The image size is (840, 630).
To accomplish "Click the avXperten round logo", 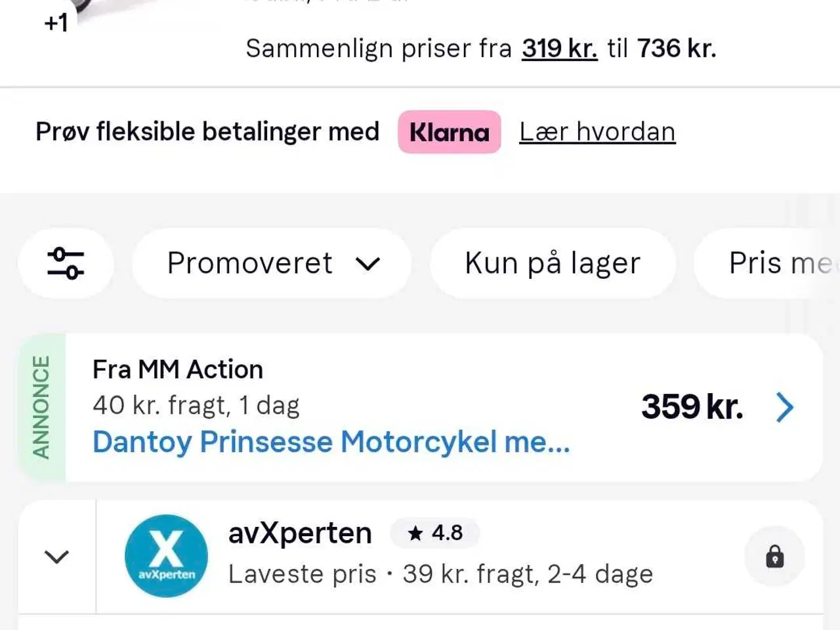I will click(x=166, y=556).
